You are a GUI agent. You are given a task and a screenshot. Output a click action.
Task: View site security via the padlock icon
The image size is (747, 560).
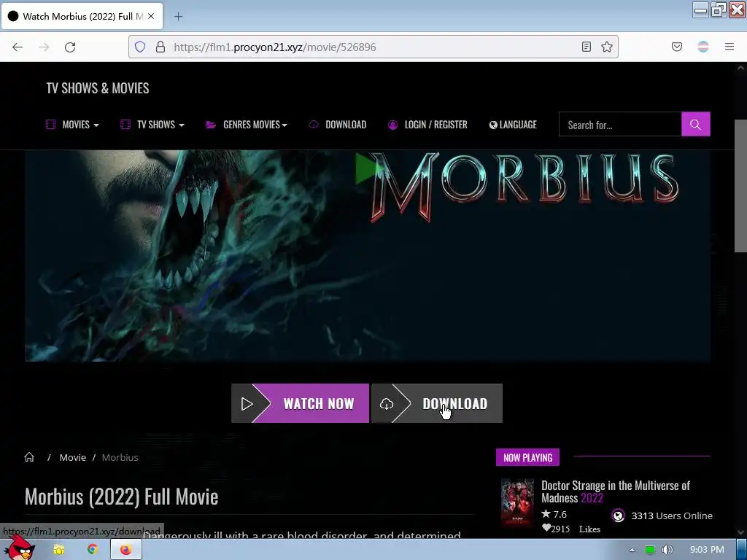160,47
